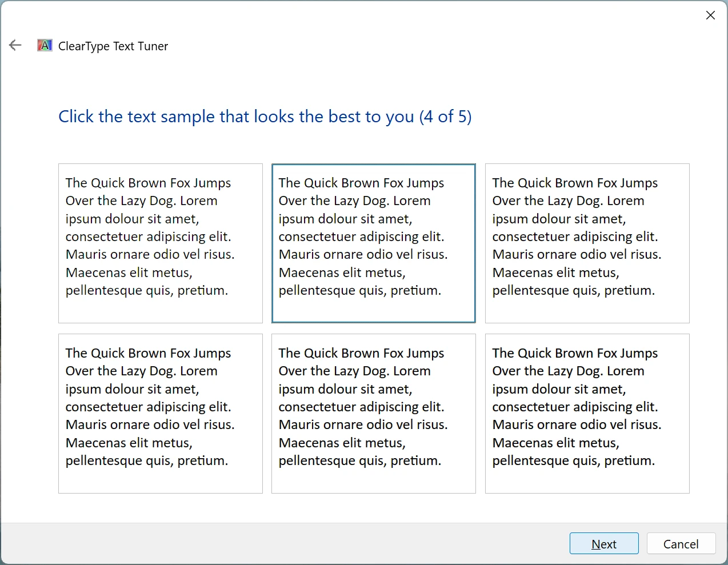The image size is (728, 565).
Task: Click the currently selected bordered sample box
Action: [373, 243]
